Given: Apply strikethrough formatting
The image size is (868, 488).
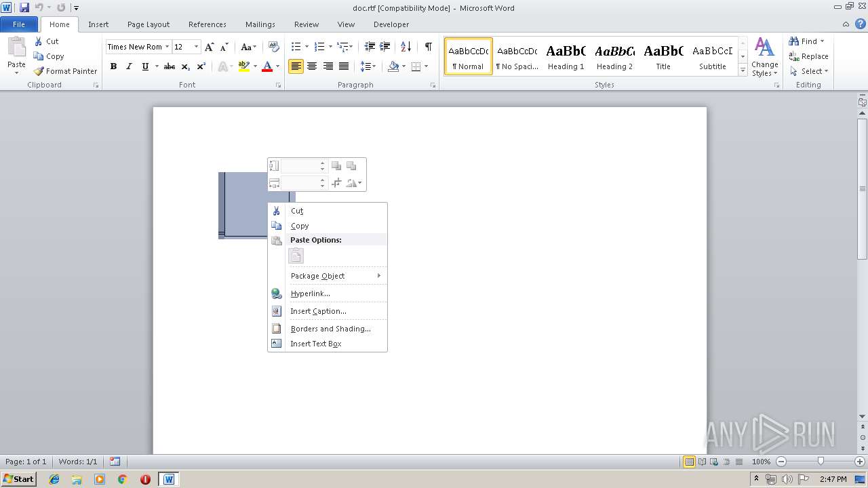Looking at the screenshot, I should pos(170,66).
